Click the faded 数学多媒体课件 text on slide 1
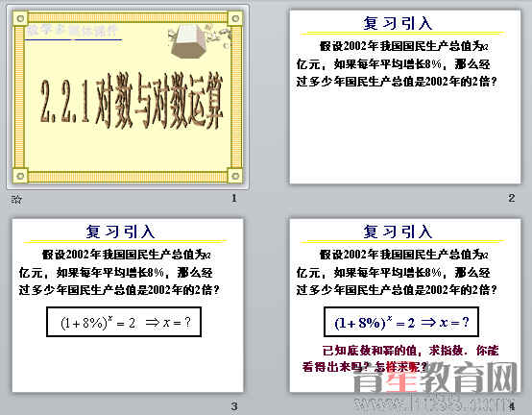This screenshot has width=532, height=415. point(73,31)
